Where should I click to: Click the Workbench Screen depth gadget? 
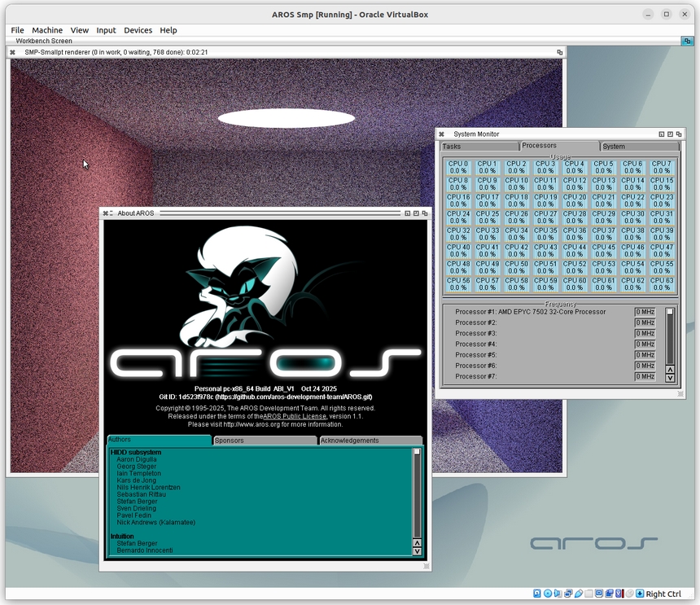[687, 41]
